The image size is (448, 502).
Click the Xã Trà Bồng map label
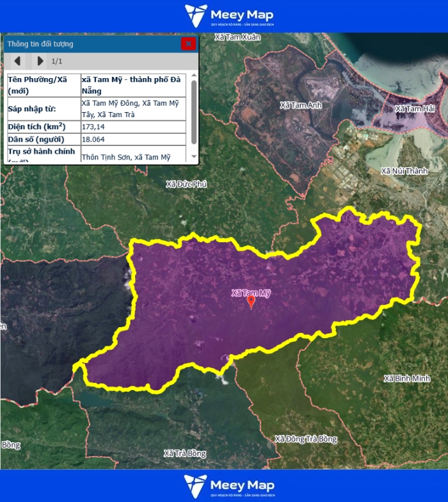pyautogui.click(x=185, y=453)
